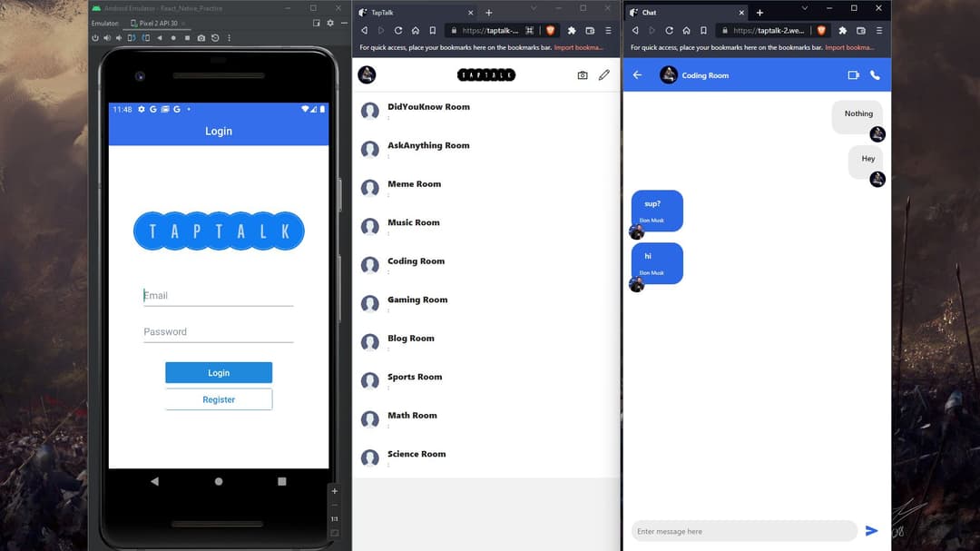Open Brave shields icon in Chat window
This screenshot has height=551, width=980.
821,30
